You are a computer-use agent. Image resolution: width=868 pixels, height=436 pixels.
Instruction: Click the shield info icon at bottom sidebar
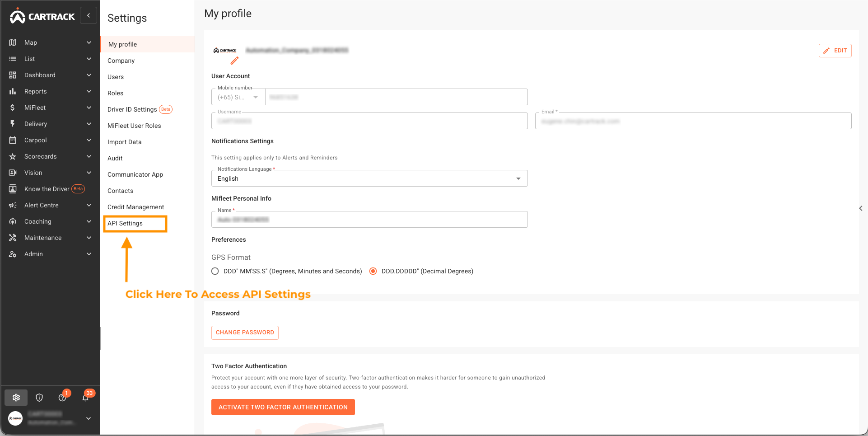point(39,398)
